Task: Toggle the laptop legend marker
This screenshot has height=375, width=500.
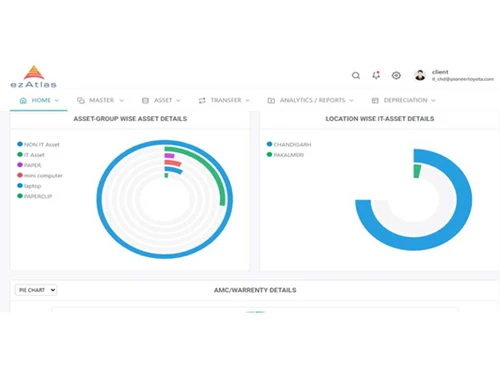Action: click(20, 185)
